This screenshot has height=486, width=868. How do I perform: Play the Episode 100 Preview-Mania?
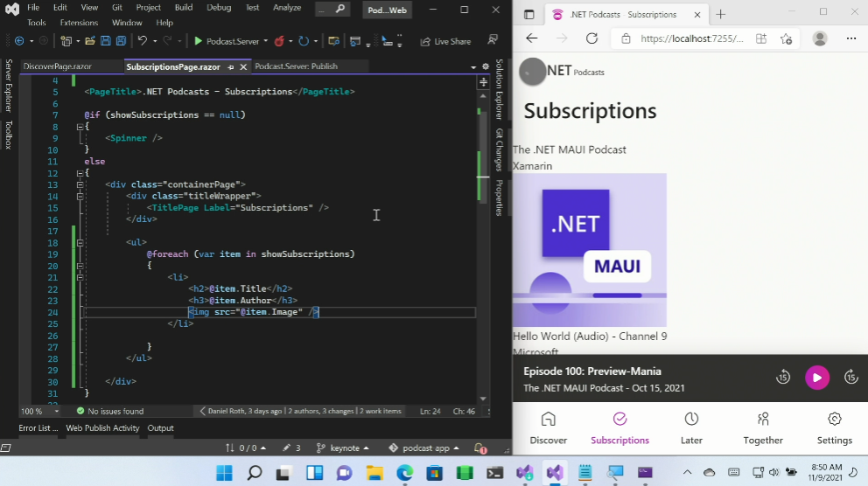point(817,378)
